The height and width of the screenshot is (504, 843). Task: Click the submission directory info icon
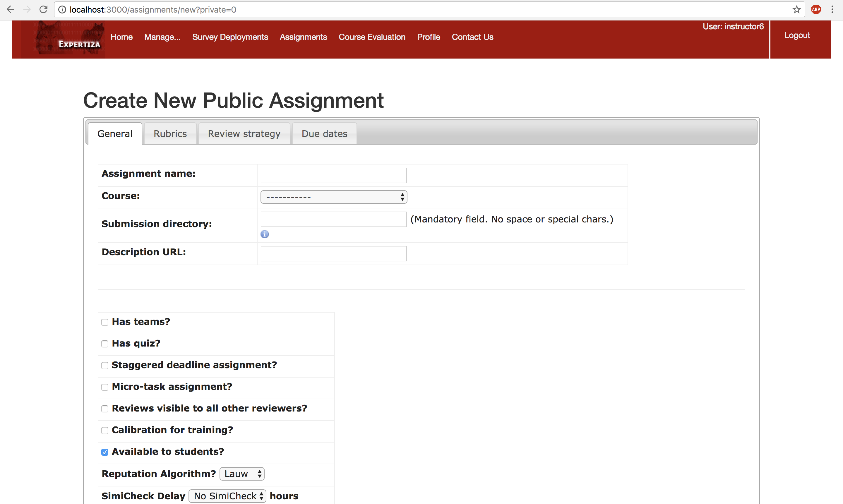(265, 234)
